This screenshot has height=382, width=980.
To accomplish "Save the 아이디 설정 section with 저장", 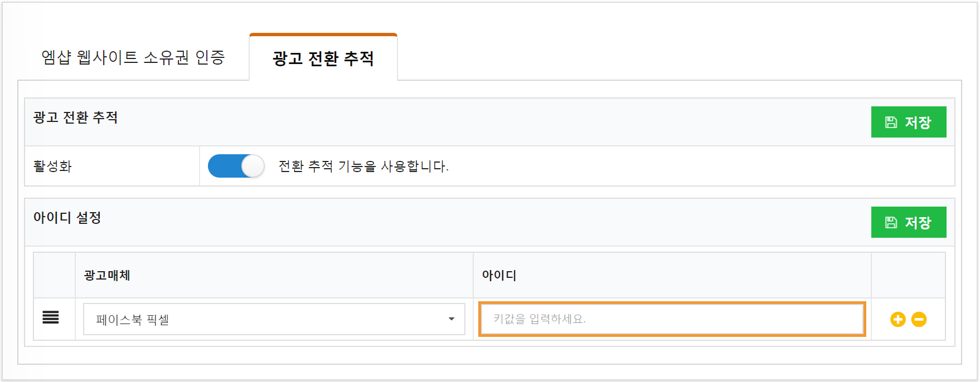I will point(909,222).
